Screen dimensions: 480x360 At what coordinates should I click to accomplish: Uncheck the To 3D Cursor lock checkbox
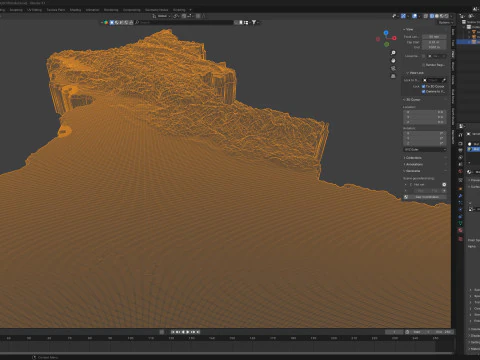click(x=424, y=86)
